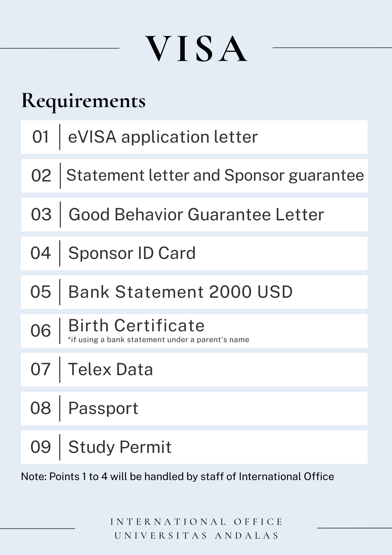
Task: Pick the Telex Data requirement
Action: coord(111,369)
